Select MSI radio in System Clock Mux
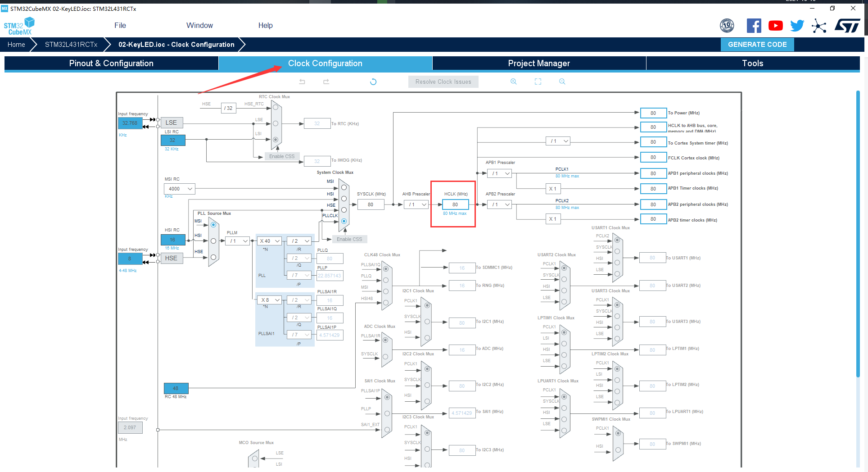Viewport: 868px width, 472px height. tap(344, 187)
